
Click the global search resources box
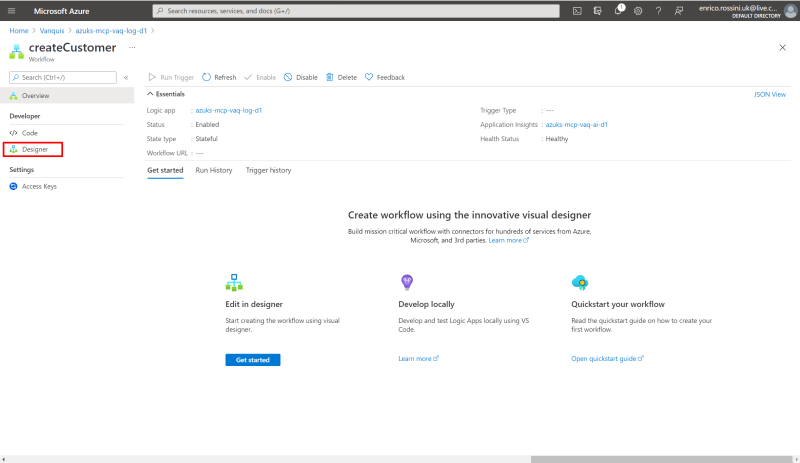pyautogui.click(x=356, y=11)
